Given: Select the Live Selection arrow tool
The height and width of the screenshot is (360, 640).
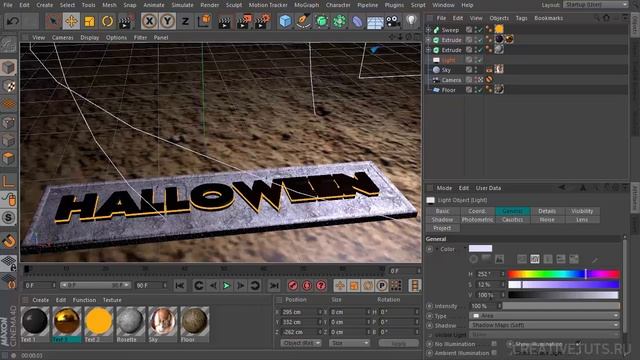Looking at the screenshot, I should (x=53, y=21).
